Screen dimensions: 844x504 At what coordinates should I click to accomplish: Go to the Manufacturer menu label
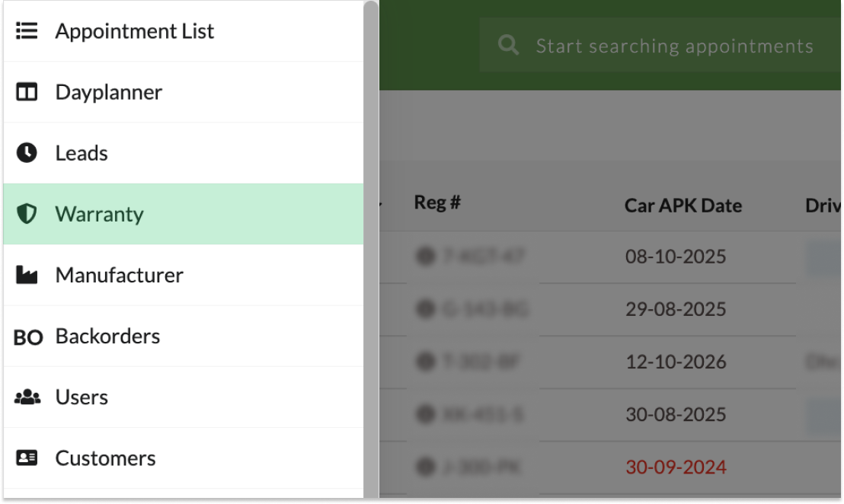coord(119,275)
